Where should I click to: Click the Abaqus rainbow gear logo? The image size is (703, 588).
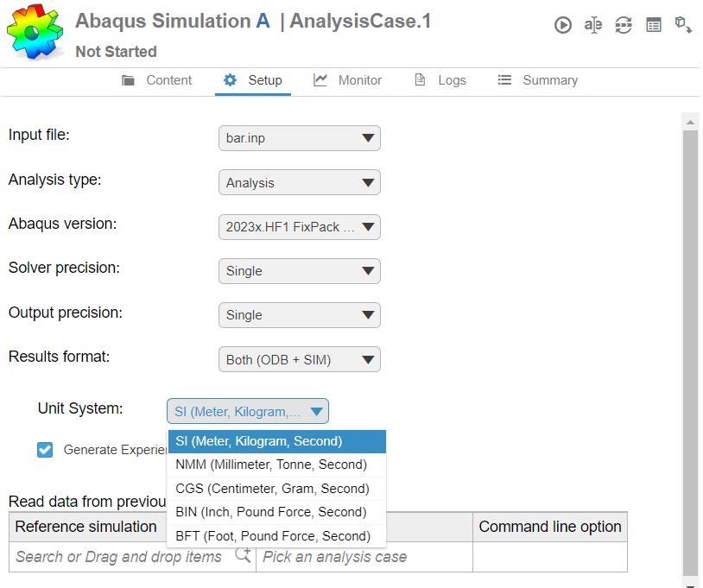(35, 31)
